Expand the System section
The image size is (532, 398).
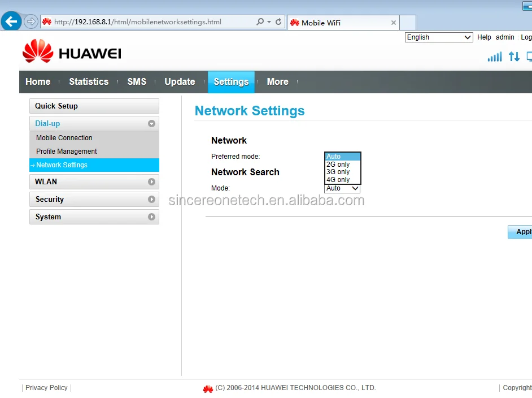point(94,217)
